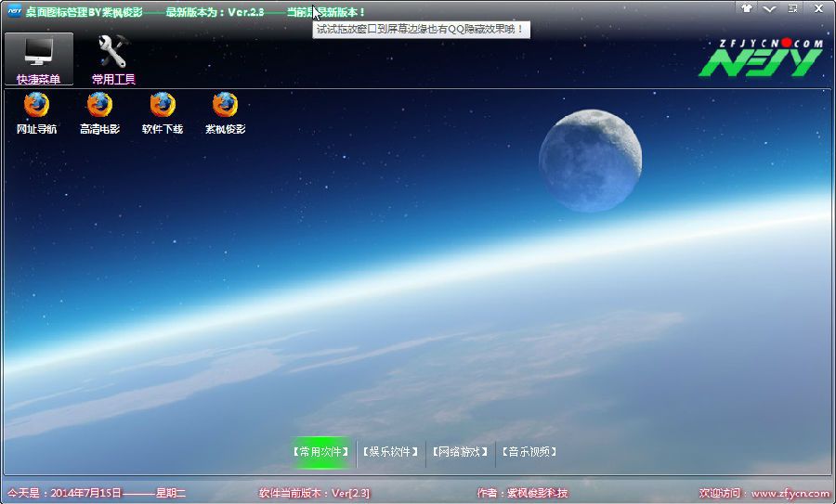This screenshot has height=504, width=836.
Task: Click the NEJY zfjycn.com logo
Action: [x=762, y=58]
